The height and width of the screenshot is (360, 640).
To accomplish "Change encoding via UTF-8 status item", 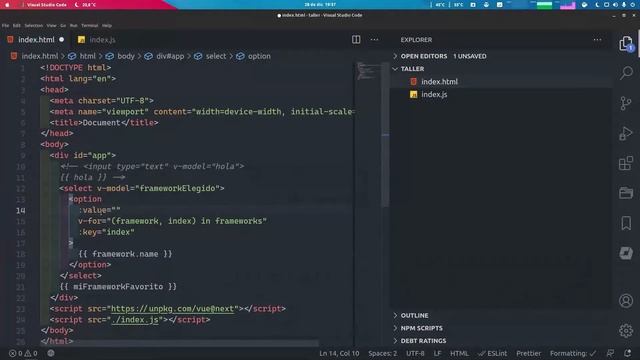I will (415, 353).
